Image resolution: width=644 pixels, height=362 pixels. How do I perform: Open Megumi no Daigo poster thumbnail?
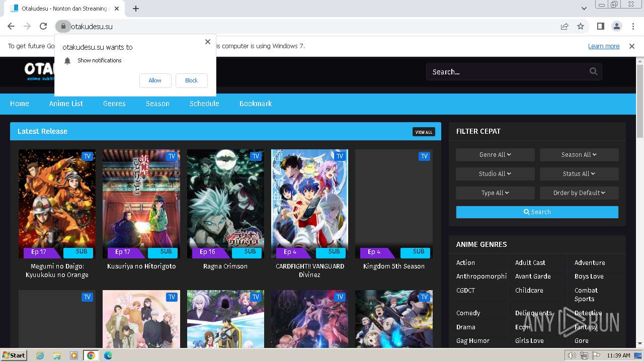[x=57, y=204]
